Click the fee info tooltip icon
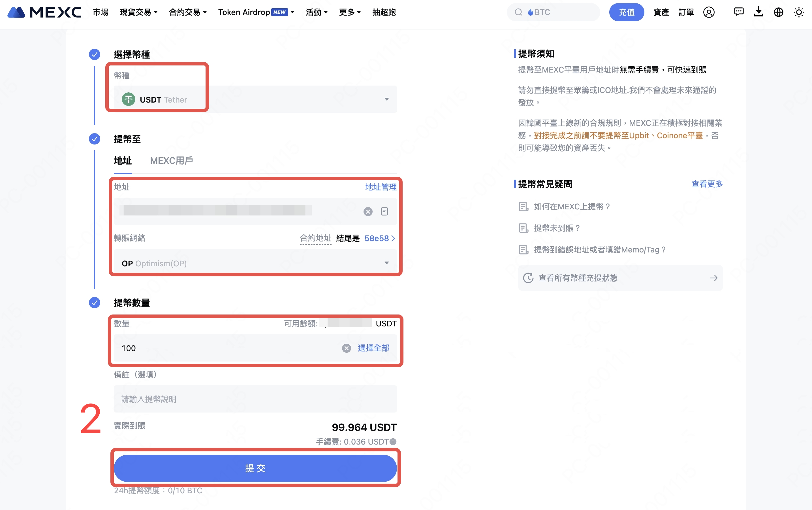 (x=394, y=441)
